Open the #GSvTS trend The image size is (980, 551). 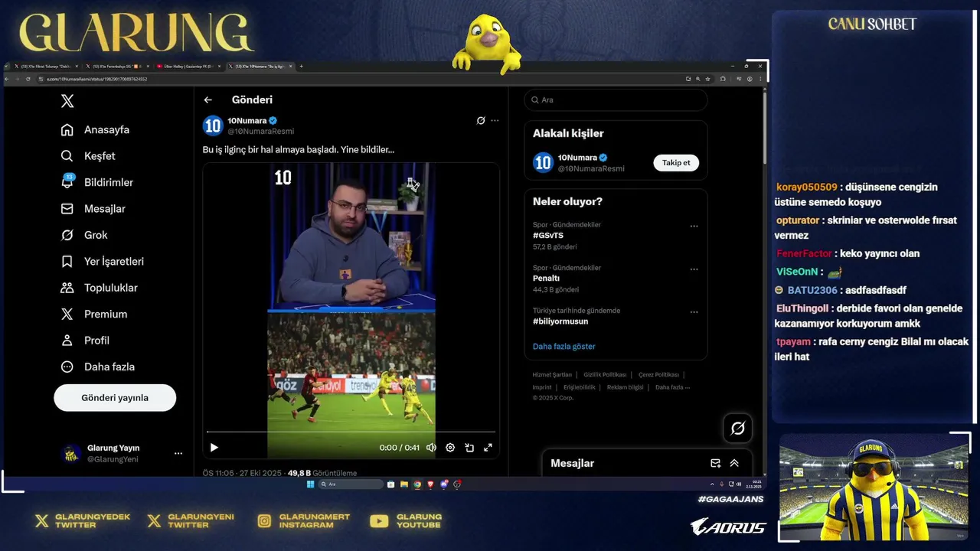coord(548,236)
